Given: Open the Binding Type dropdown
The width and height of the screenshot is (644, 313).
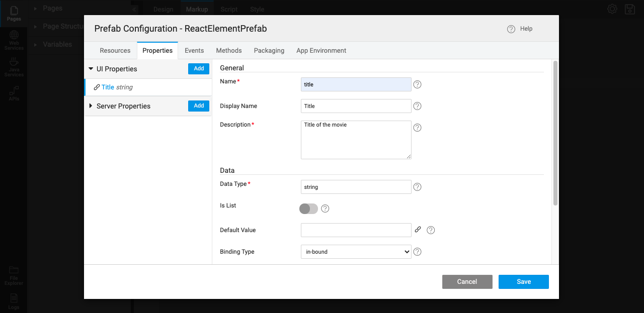Looking at the screenshot, I should point(356,252).
